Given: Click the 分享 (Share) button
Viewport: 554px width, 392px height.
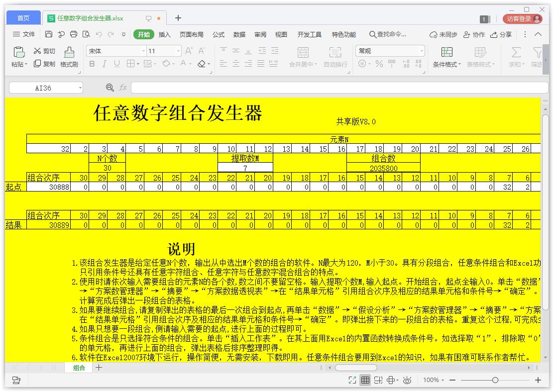Looking at the screenshot, I should point(501,34).
